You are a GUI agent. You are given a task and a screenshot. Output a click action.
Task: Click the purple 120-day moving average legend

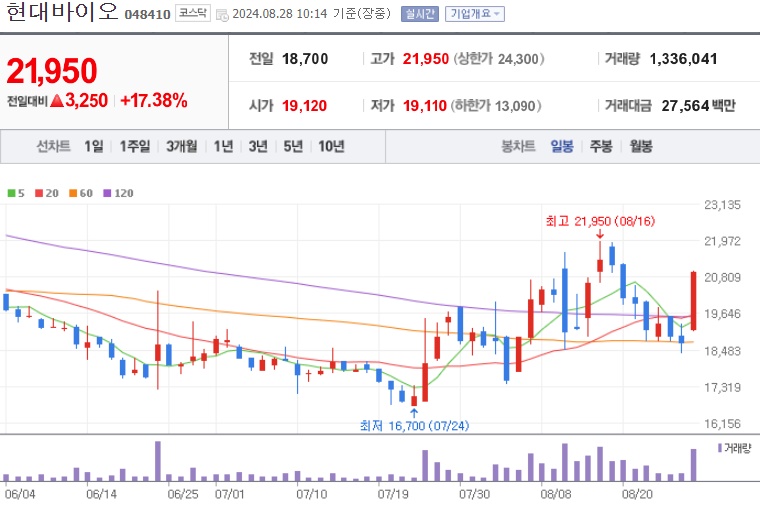118,193
